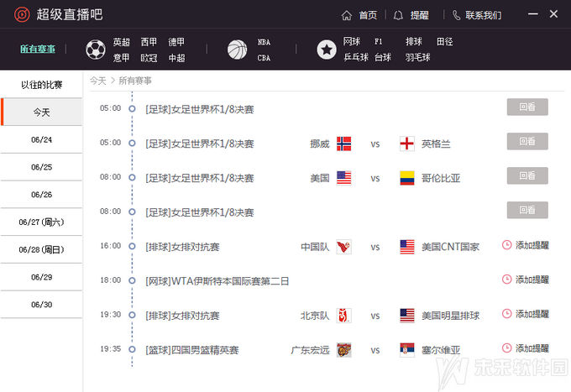571x392 pixels.
Task: Click timeline marker at first 05:00 match
Action: click(x=132, y=108)
